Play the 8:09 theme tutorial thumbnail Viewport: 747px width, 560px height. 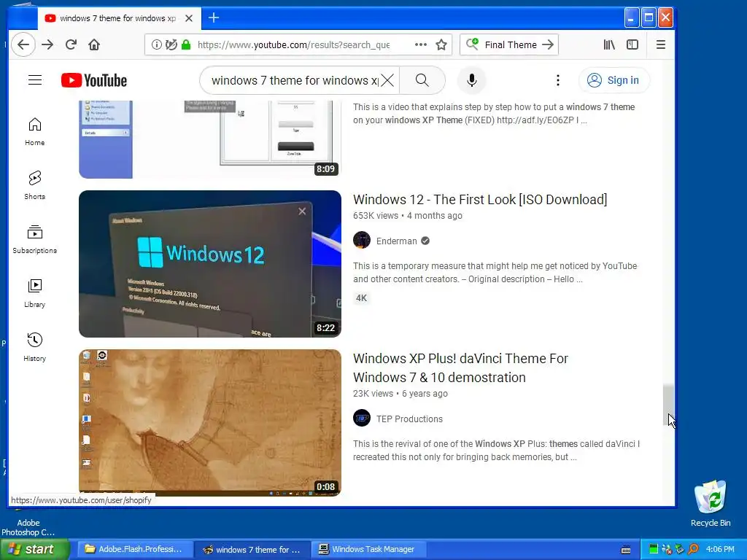click(x=209, y=139)
